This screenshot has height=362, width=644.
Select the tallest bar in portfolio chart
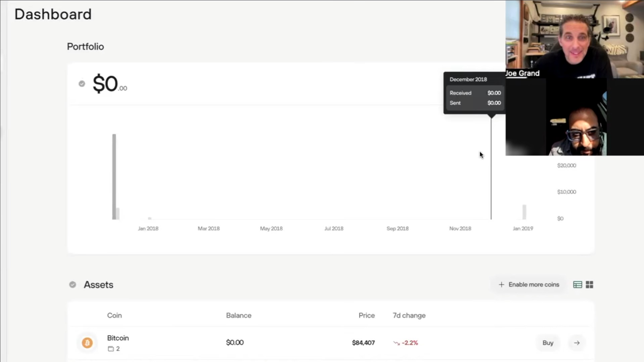coord(114,176)
